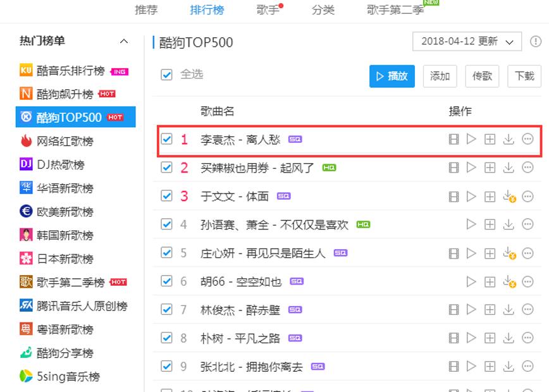549x392 pixels.
Task: Play the MV for 张北北 - 拥抱你离去
Action: click(453, 367)
